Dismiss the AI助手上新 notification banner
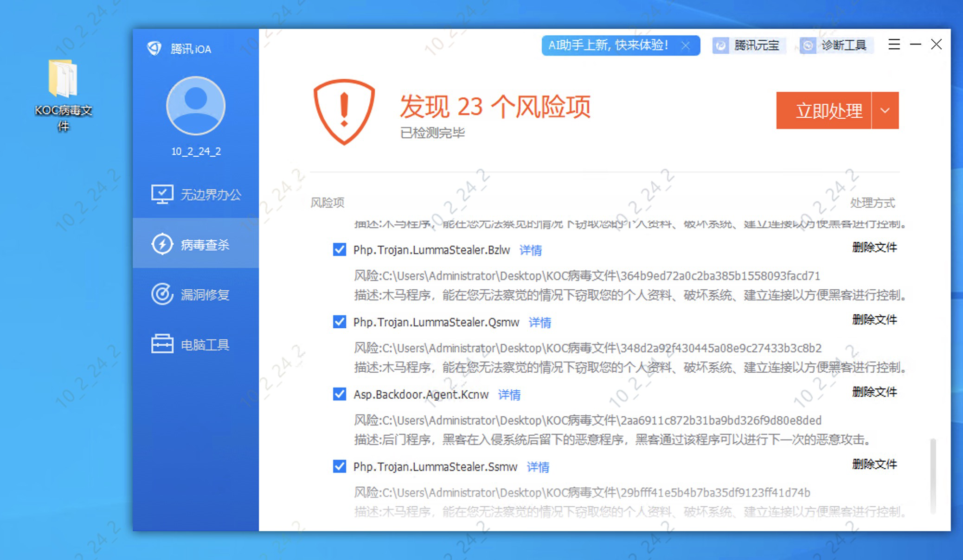The width and height of the screenshot is (963, 560). [x=685, y=45]
